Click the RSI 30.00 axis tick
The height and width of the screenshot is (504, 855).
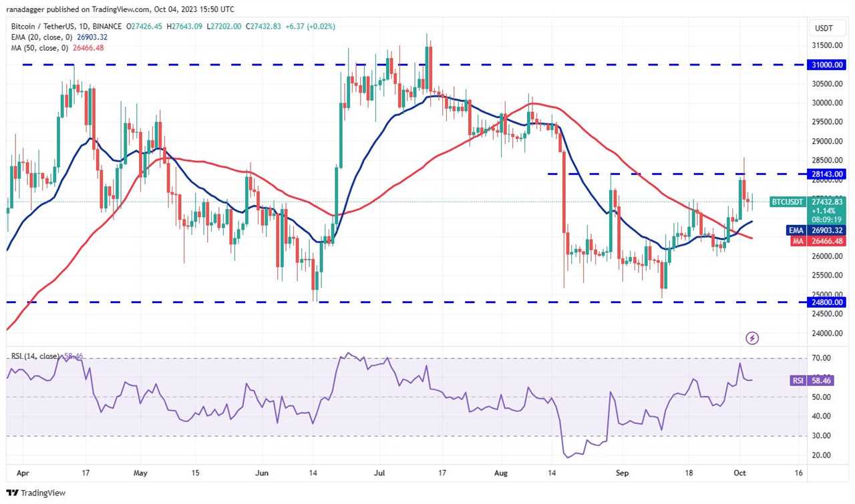coord(821,435)
